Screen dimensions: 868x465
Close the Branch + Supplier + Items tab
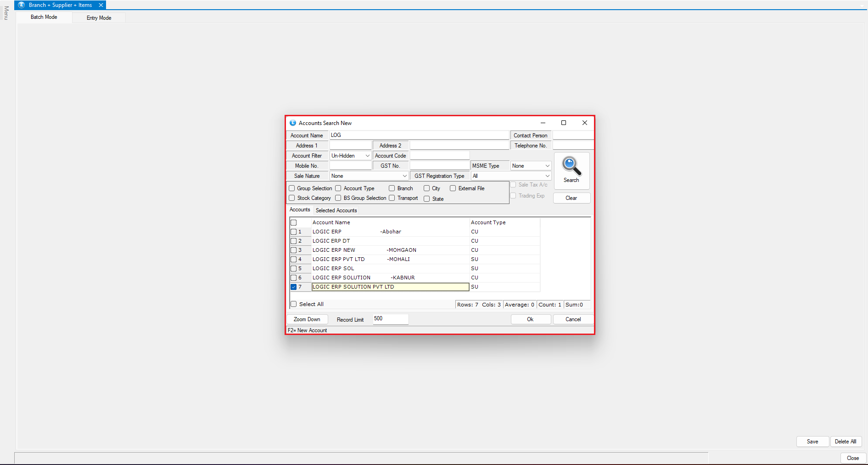pos(101,5)
